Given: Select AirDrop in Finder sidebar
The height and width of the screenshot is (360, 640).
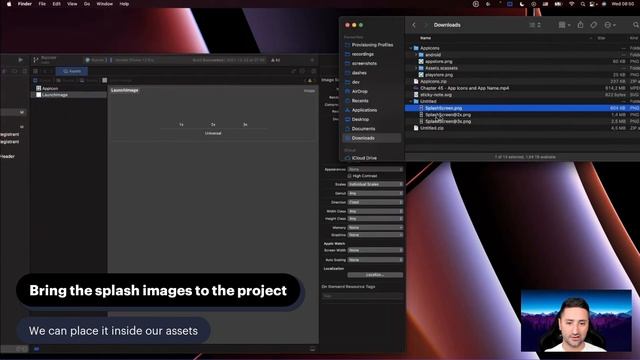Looking at the screenshot, I should (x=360, y=91).
